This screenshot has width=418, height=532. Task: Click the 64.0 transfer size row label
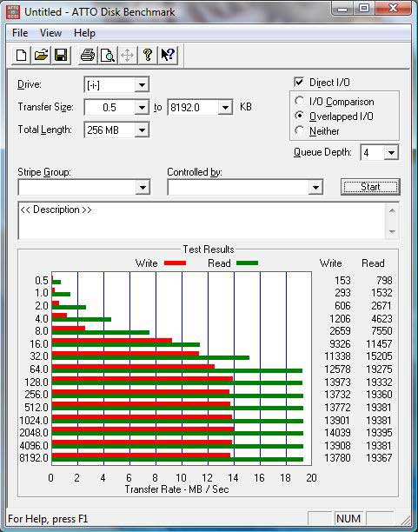[39, 369]
